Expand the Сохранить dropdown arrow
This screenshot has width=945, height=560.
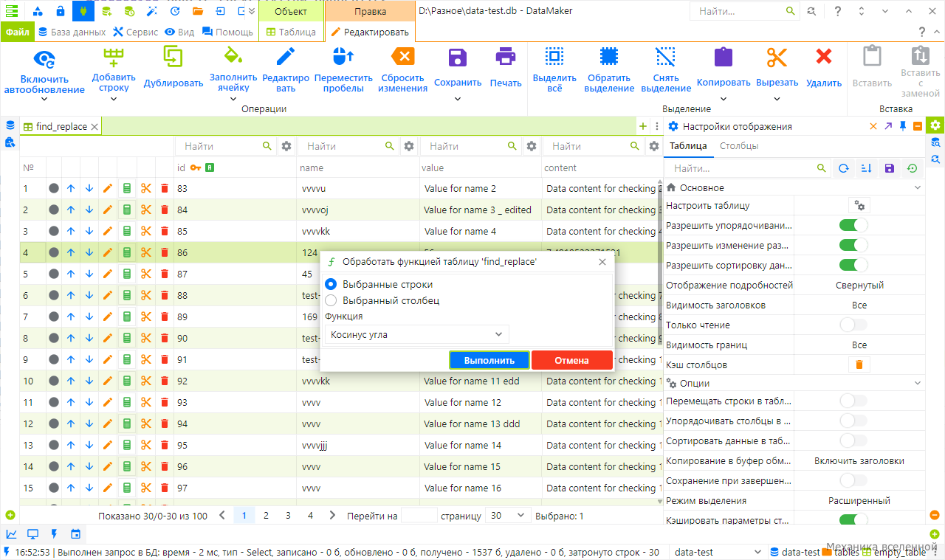[458, 98]
